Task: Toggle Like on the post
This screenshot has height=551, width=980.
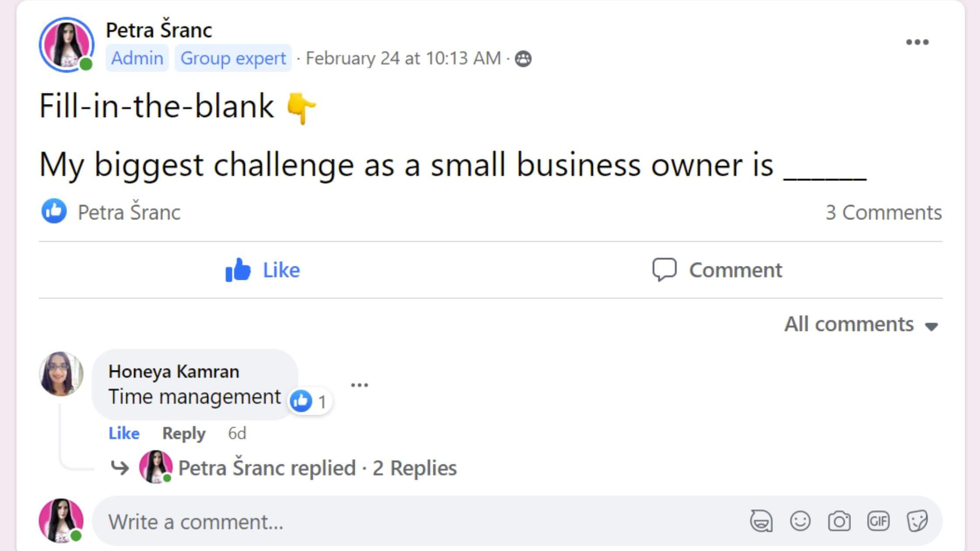Action: click(x=262, y=270)
